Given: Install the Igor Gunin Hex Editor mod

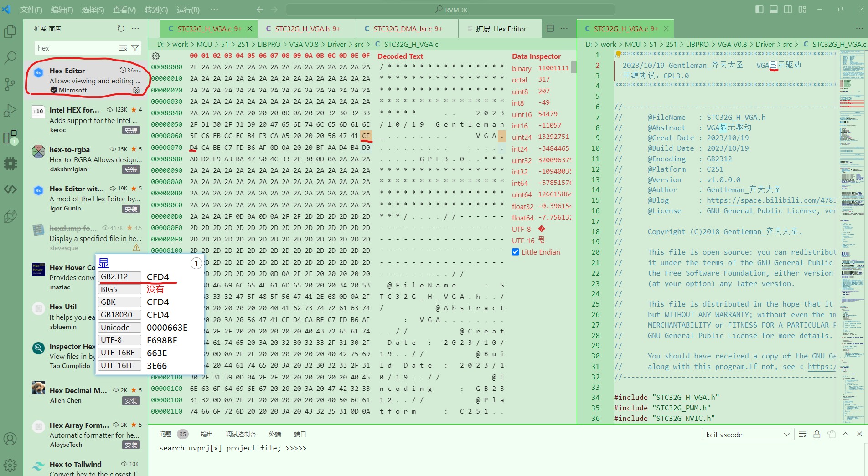Looking at the screenshot, I should pos(131,209).
